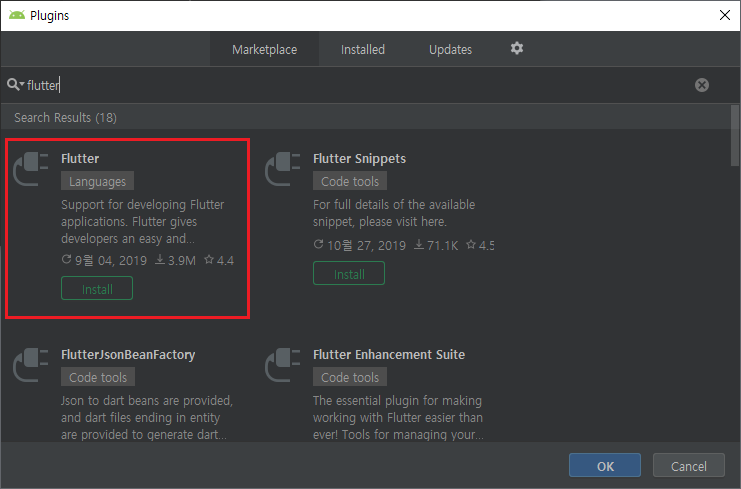The image size is (741, 489).
Task: Switch to the Updates tab
Action: (450, 50)
